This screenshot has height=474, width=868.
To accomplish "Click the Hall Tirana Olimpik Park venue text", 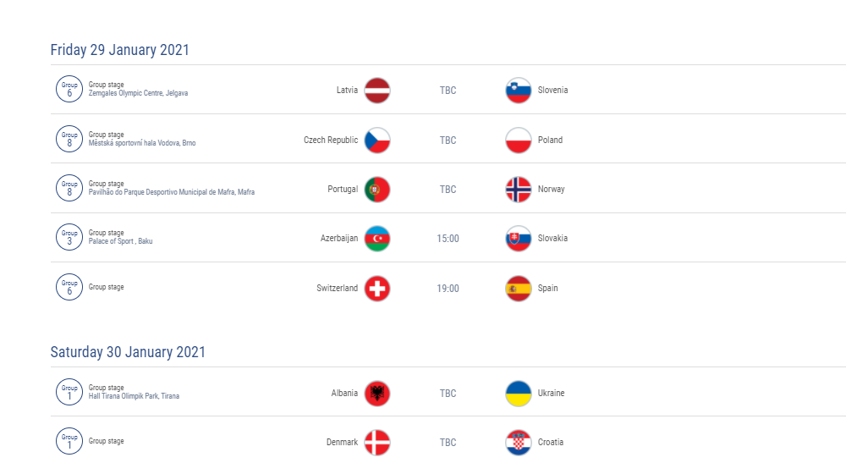I will point(134,396).
